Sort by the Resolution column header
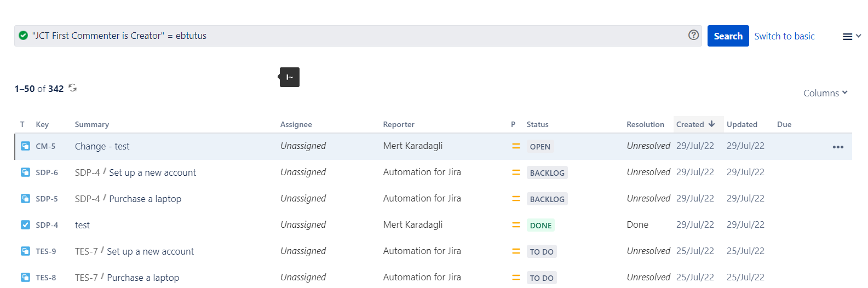This screenshot has width=868, height=288. [645, 124]
